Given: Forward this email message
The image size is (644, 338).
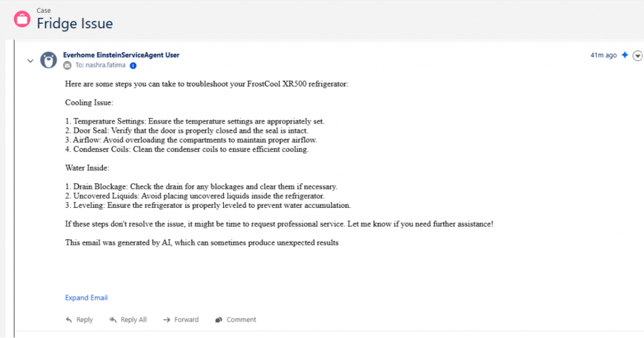Looking at the screenshot, I should tap(181, 320).
